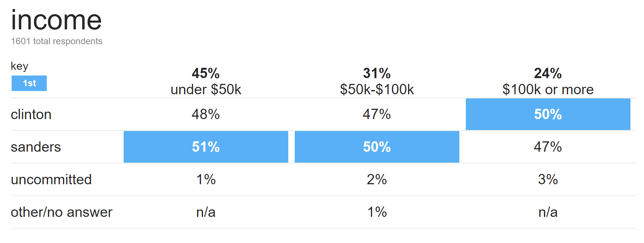Click the 1601 total respondents text
The image size is (644, 243).
pos(56,41)
